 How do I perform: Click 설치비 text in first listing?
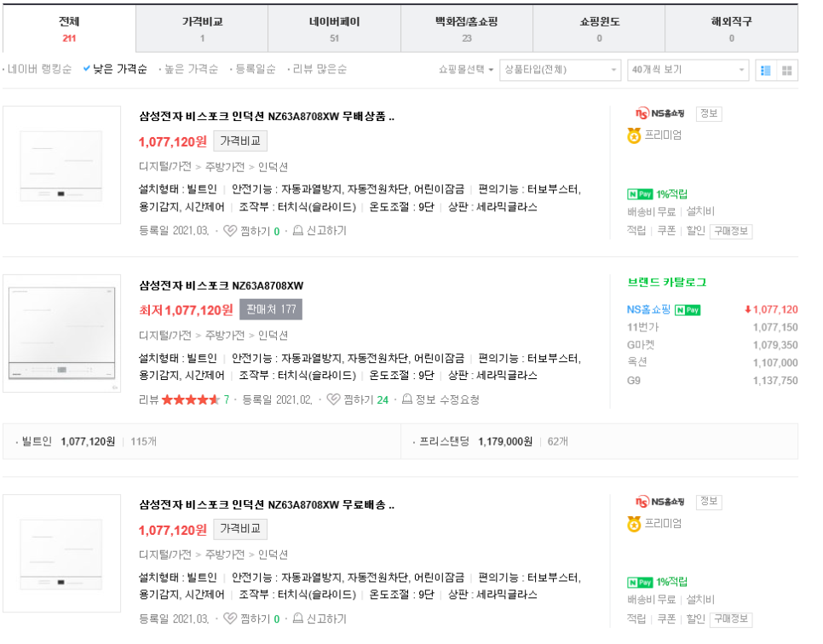pos(700,211)
